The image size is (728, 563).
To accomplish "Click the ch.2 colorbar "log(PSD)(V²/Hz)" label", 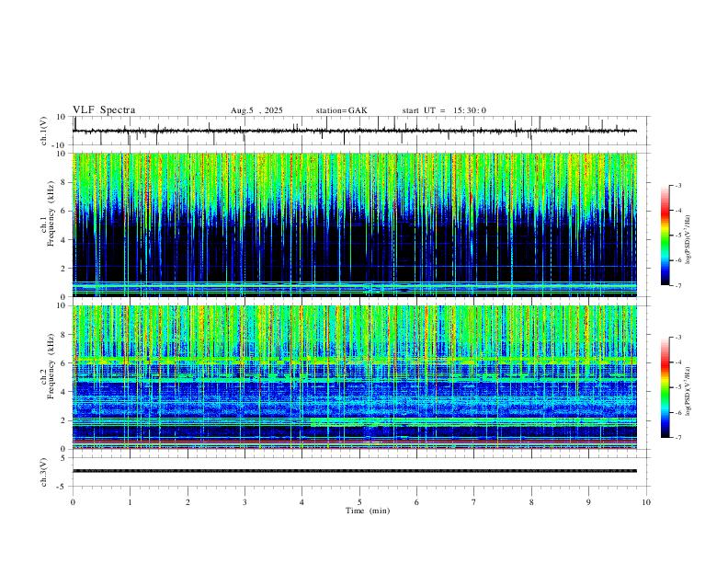I will coord(688,391).
